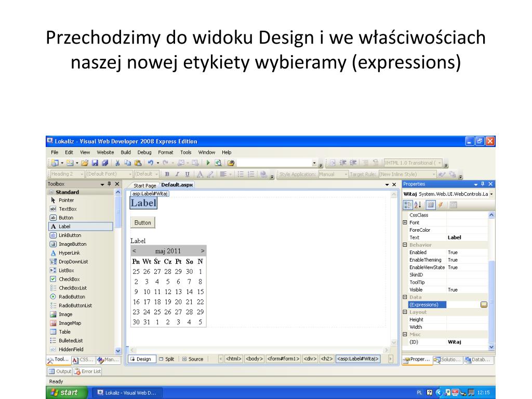Open the Witaj object selector dropdown

491,194
